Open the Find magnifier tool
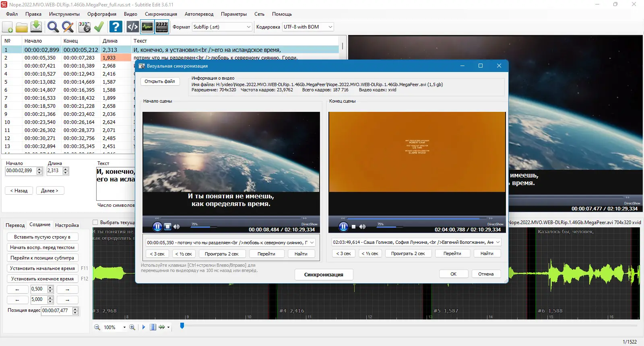 pos(53,27)
